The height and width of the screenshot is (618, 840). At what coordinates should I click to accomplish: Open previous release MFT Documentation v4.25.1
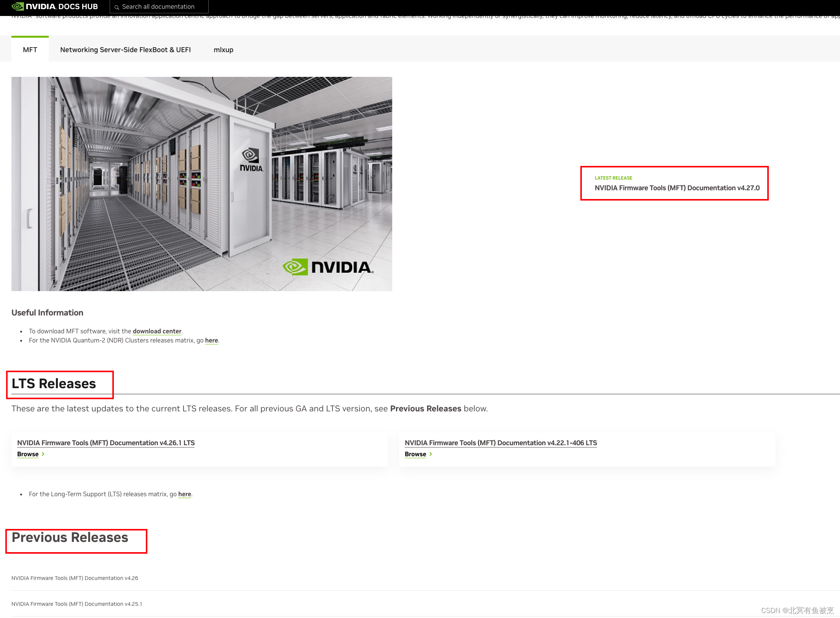click(x=77, y=604)
